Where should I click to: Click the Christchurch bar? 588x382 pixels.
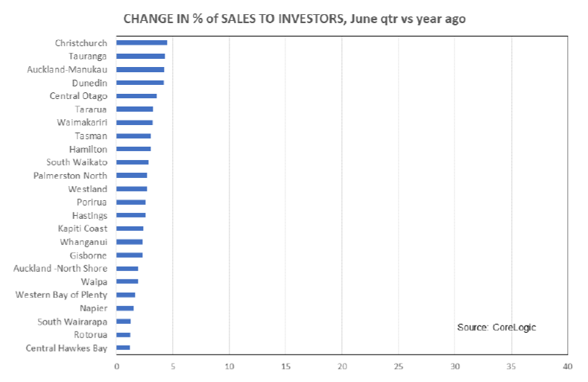142,43
